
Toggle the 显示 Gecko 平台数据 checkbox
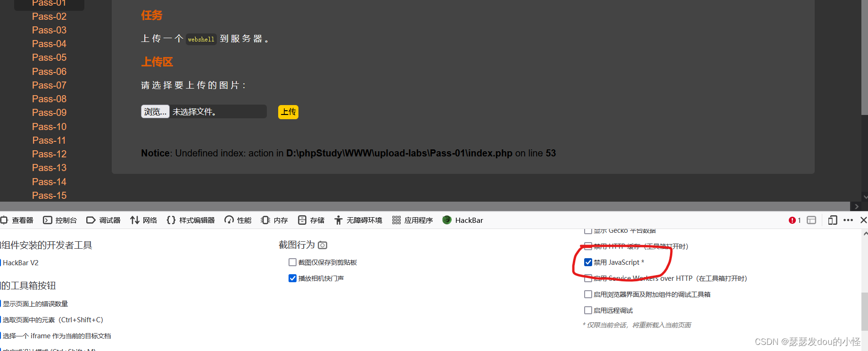pyautogui.click(x=588, y=231)
